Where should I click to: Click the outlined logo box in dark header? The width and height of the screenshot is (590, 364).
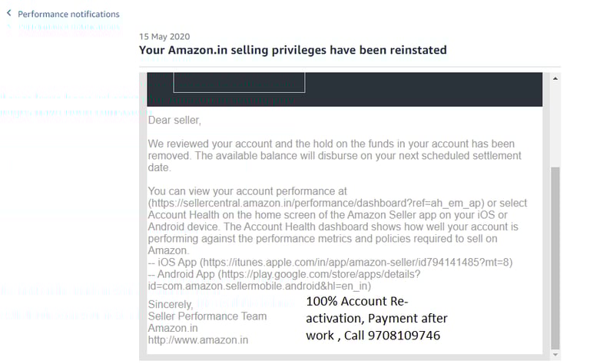click(x=239, y=82)
